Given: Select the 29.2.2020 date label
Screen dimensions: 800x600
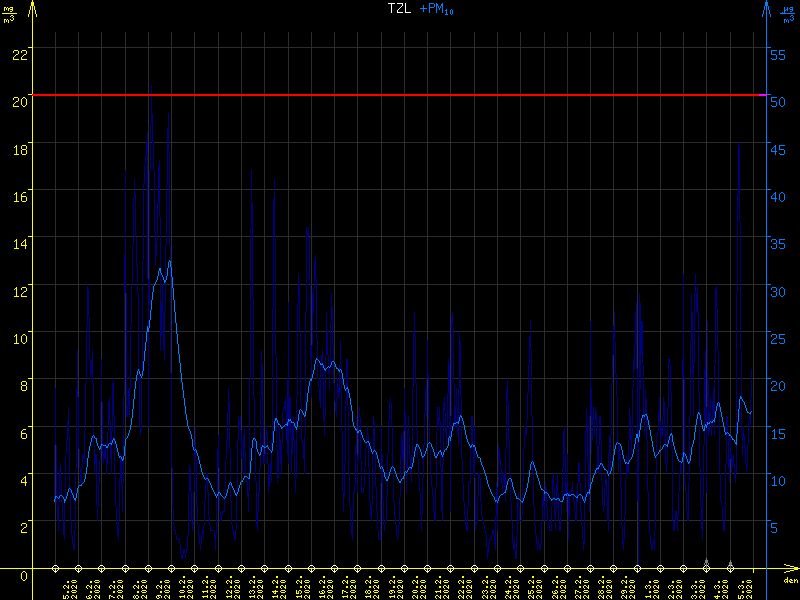Looking at the screenshot, I should point(625,587).
